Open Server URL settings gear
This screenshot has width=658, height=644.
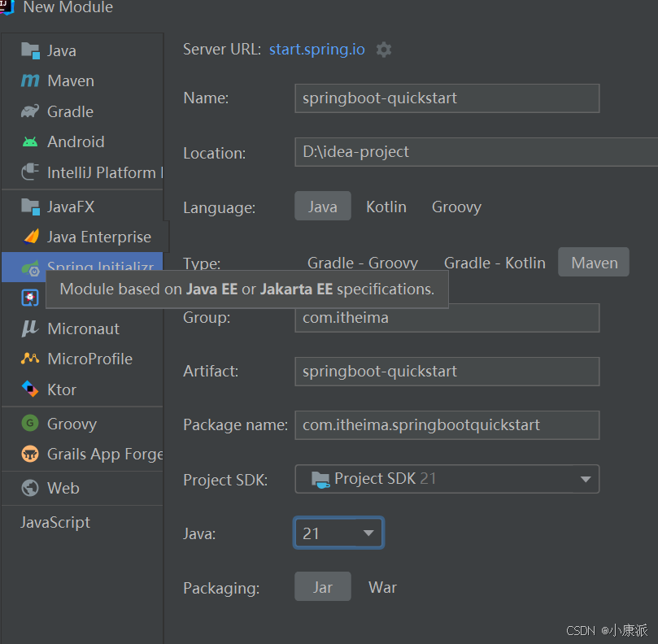click(x=384, y=50)
